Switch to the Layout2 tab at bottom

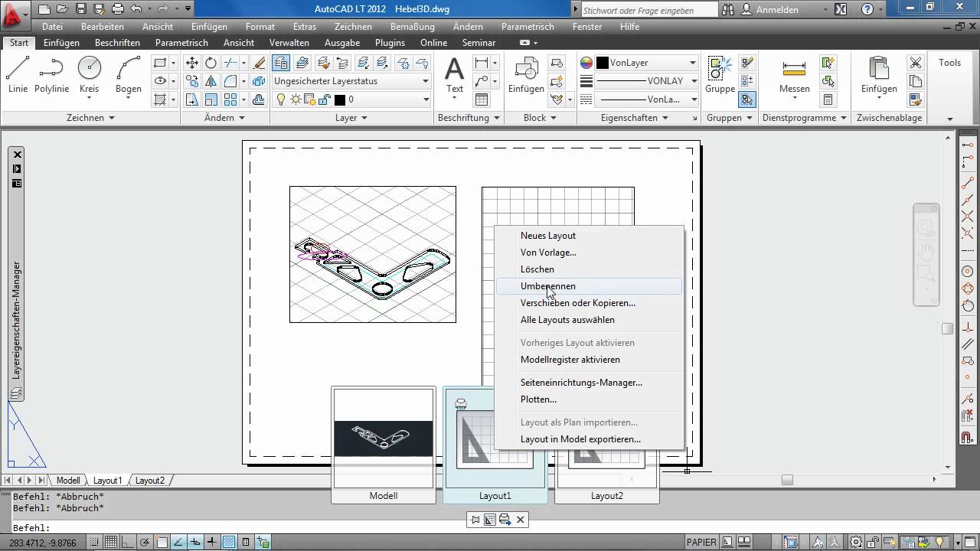tap(150, 481)
